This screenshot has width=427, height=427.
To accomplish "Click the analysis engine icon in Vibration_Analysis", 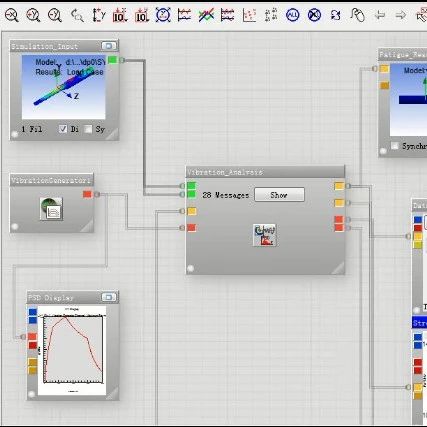I will click(x=265, y=235).
